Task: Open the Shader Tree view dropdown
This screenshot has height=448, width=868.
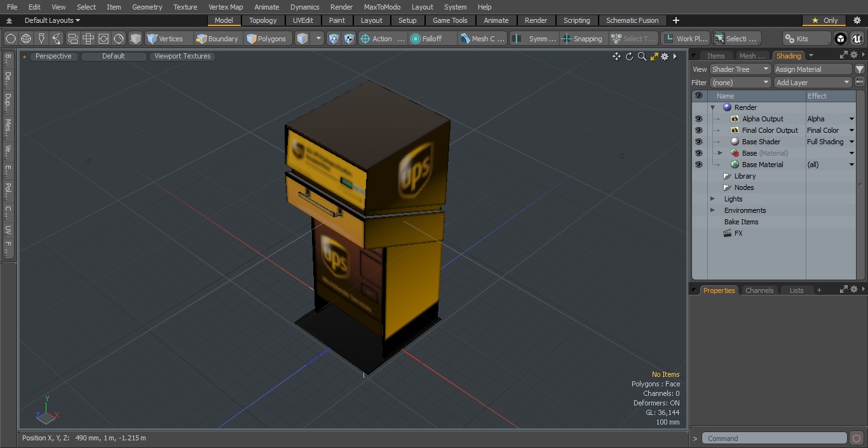Action: coord(740,69)
